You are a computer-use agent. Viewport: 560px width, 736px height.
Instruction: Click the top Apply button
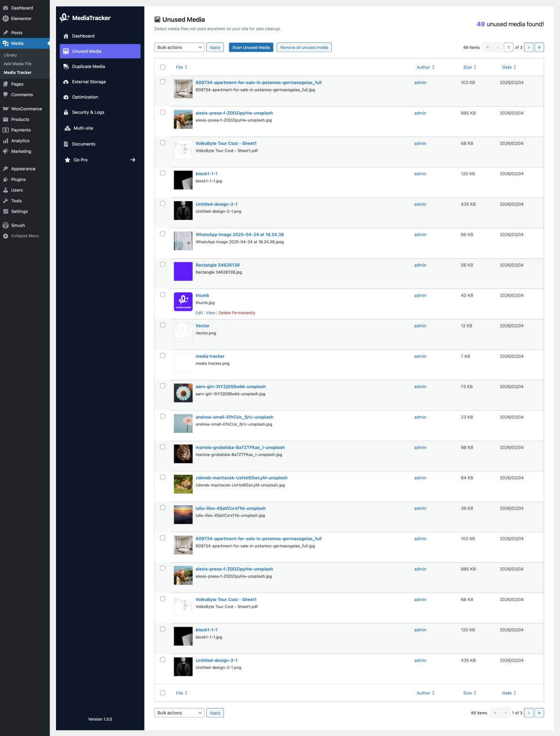coord(215,47)
